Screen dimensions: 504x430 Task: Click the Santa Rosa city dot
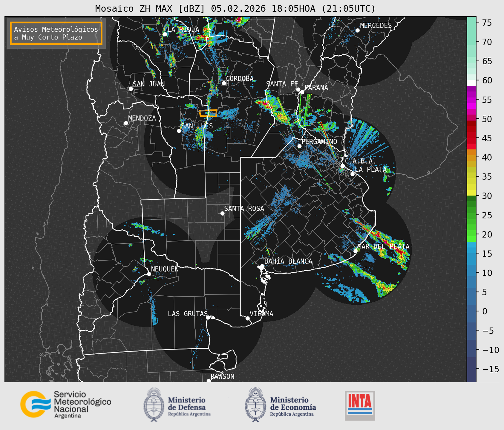point(222,214)
